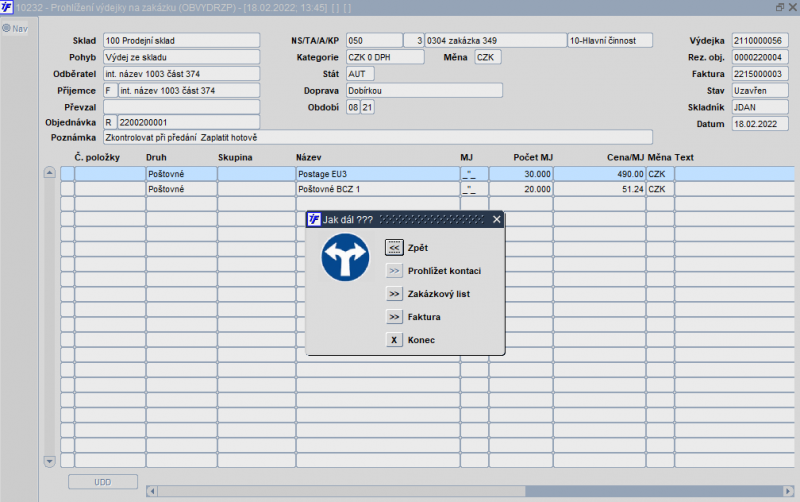
Task: Click the blue fork-arrows dialog image
Action: 345,259
